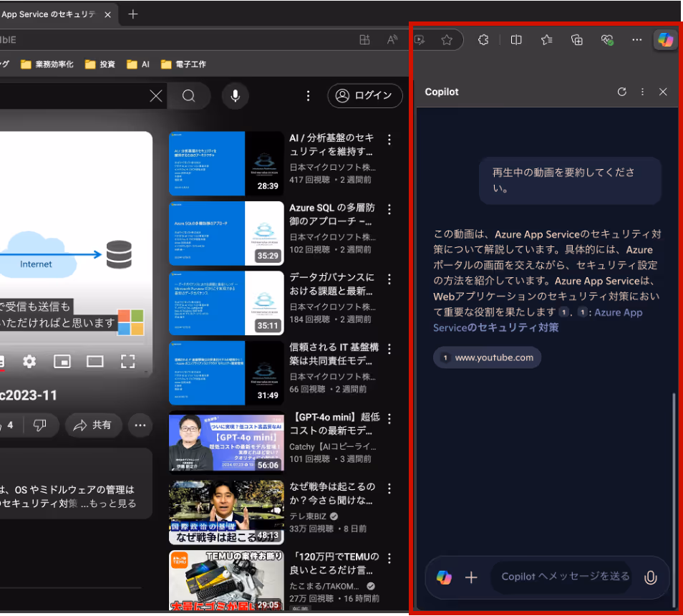Open options menu for 120万円でTEMU video

pyautogui.click(x=389, y=559)
